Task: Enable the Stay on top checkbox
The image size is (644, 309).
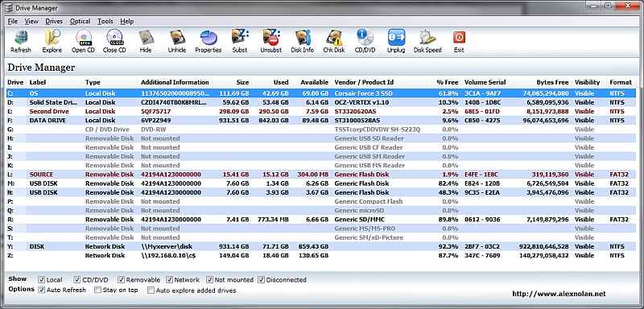Action: coord(97,290)
